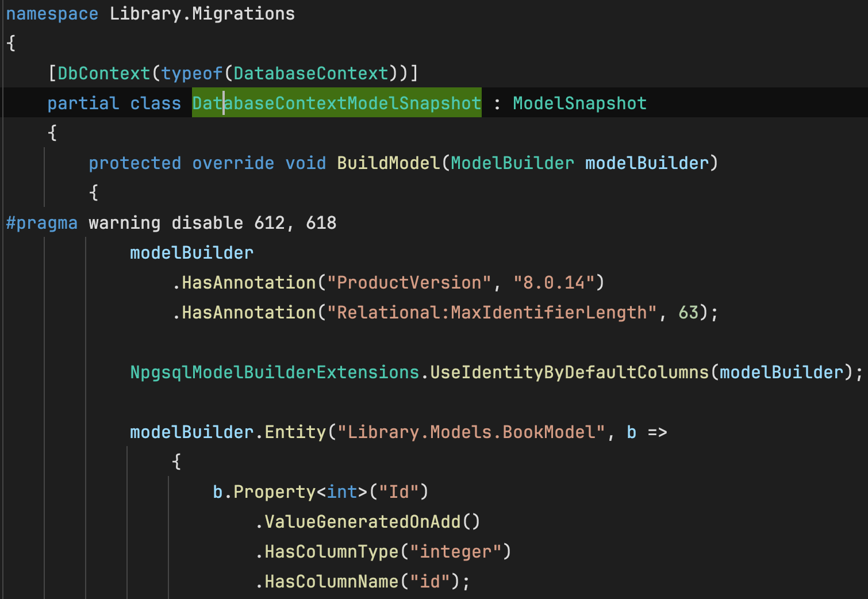This screenshot has height=599, width=868.
Task: Place cursor on Library.Migrations namespace name
Action: point(202,14)
